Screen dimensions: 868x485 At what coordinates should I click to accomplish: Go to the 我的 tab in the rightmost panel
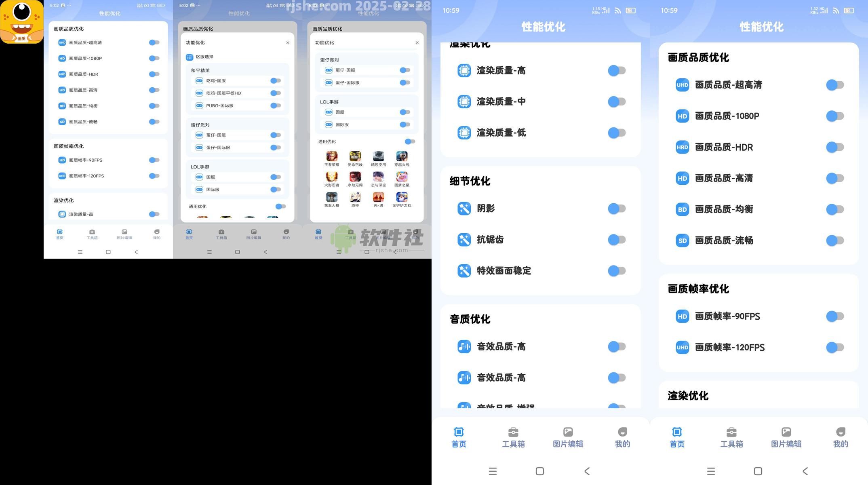pos(841,437)
